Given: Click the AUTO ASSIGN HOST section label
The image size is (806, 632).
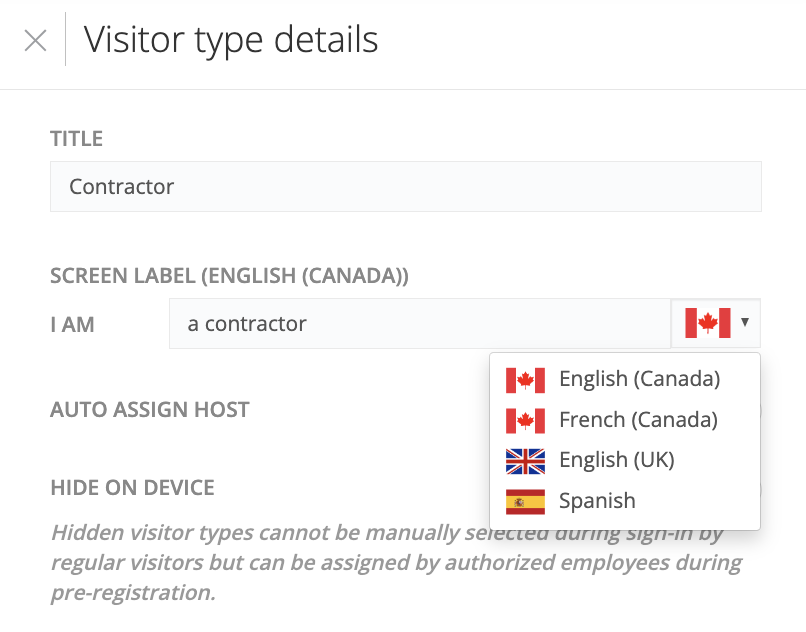Looking at the screenshot, I should (149, 410).
